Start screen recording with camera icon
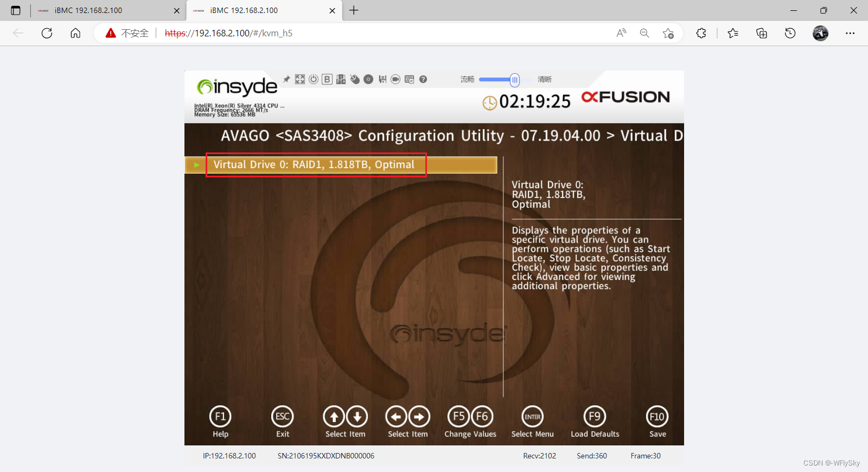This screenshot has width=868, height=472. pos(395,79)
